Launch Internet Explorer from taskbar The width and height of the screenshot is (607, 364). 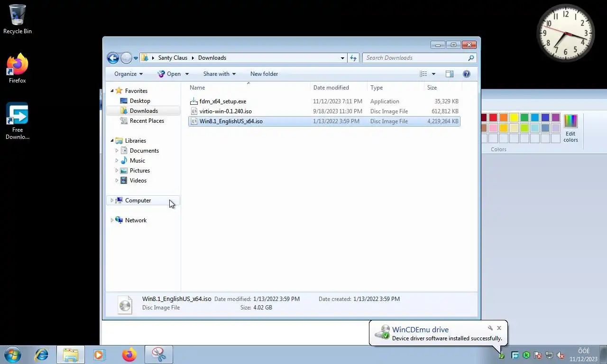[x=42, y=355]
